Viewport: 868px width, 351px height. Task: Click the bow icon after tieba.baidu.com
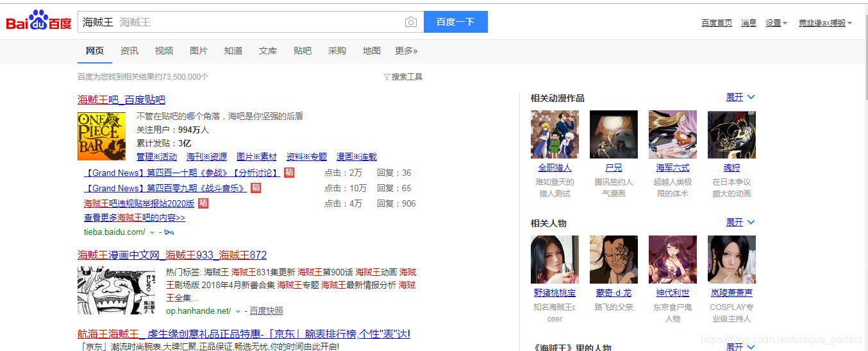(169, 232)
